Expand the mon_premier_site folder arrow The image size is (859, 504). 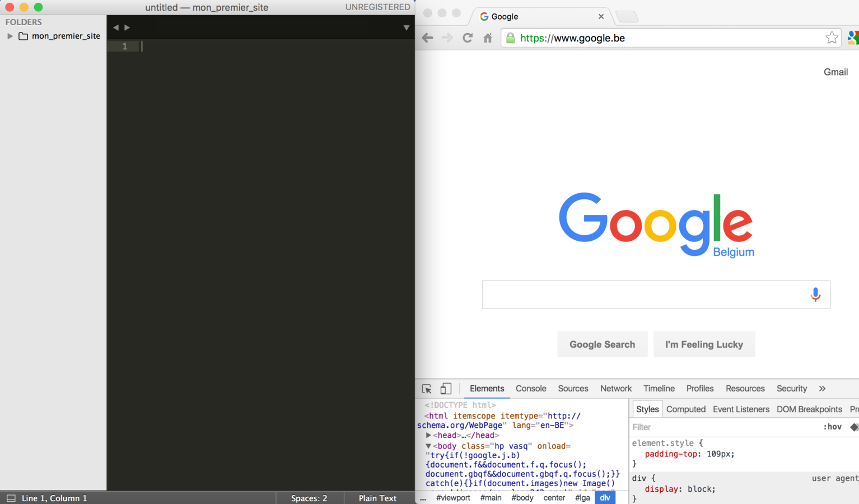pos(10,36)
